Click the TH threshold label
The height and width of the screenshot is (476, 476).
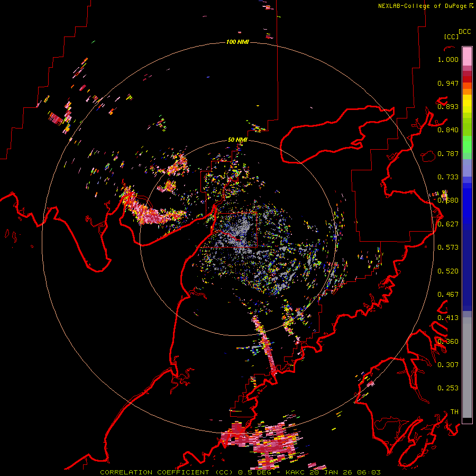pos(454,412)
